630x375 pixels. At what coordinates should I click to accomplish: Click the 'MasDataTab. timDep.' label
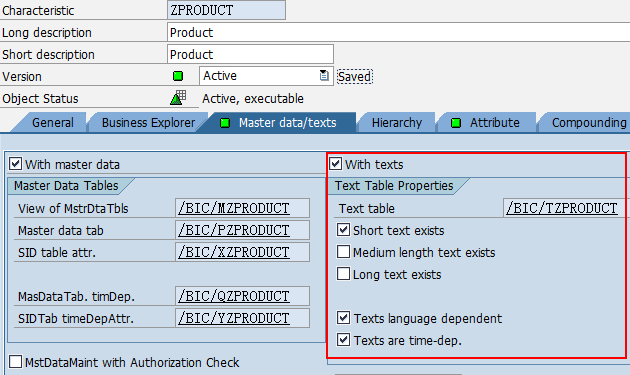76,297
